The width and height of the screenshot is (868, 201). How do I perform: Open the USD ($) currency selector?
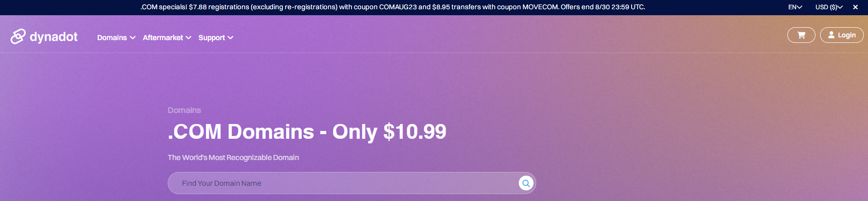pyautogui.click(x=828, y=7)
